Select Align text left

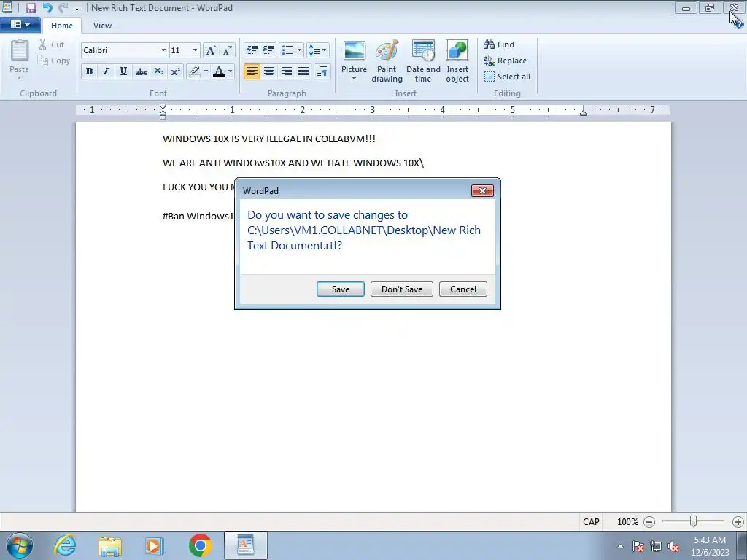coord(252,71)
